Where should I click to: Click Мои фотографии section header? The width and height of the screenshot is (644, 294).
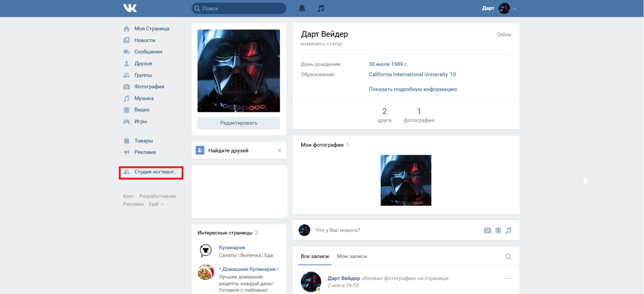(322, 145)
